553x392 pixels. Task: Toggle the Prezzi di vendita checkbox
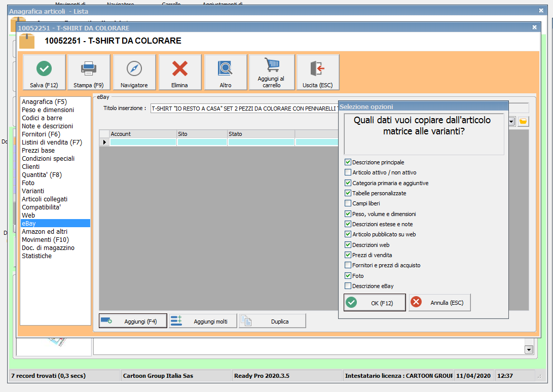(348, 255)
